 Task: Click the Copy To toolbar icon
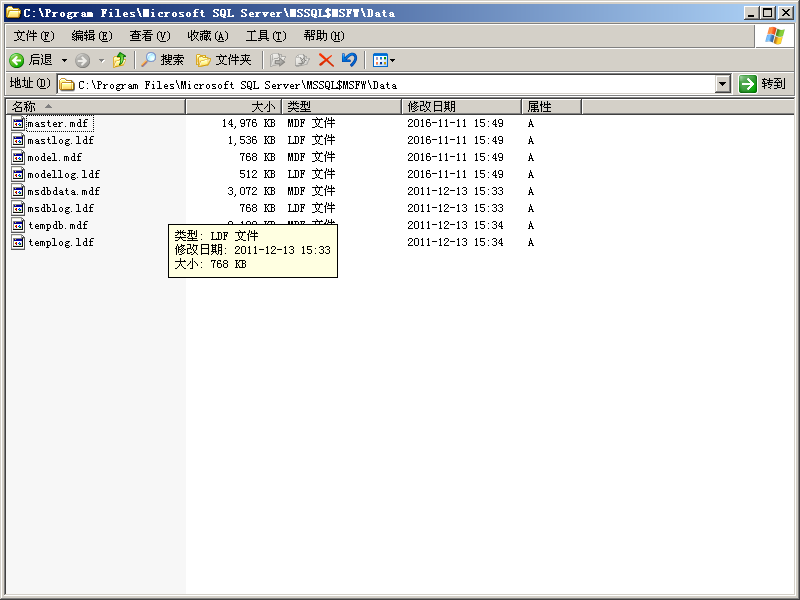(302, 60)
